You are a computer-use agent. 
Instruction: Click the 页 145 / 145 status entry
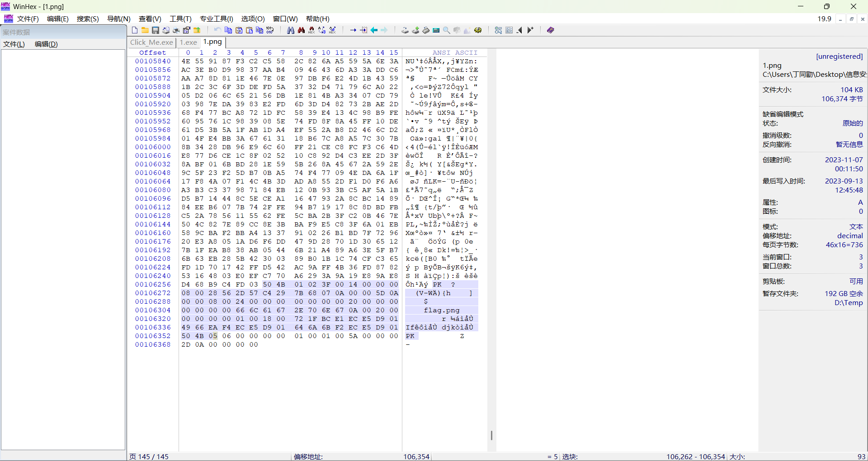tap(149, 457)
